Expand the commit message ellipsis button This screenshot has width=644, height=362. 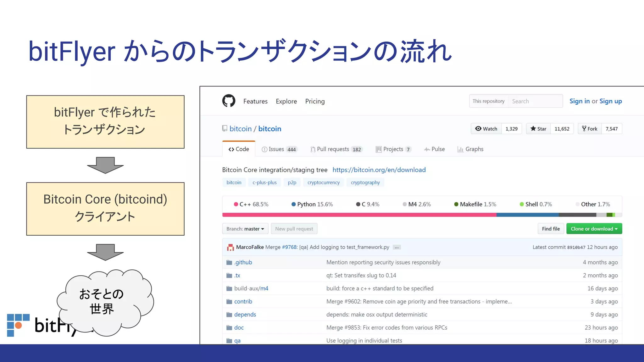[x=397, y=247]
